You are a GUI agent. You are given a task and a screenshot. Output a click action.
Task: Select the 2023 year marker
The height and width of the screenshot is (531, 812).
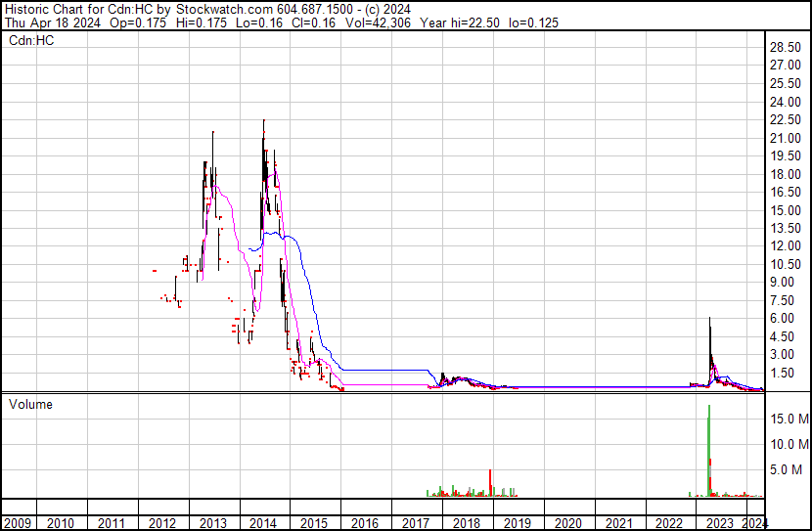pyautogui.click(x=719, y=523)
